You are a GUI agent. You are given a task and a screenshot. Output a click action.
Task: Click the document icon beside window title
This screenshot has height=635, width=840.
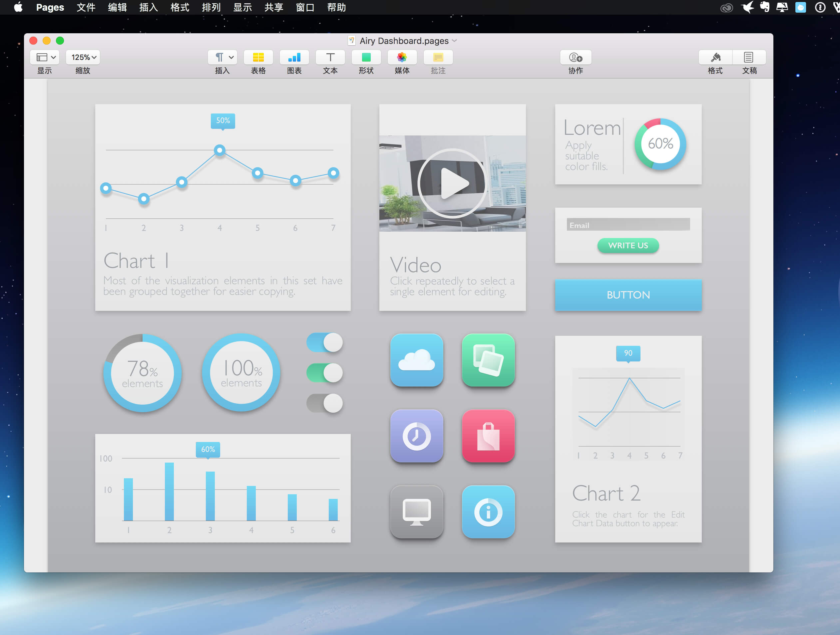pyautogui.click(x=352, y=41)
